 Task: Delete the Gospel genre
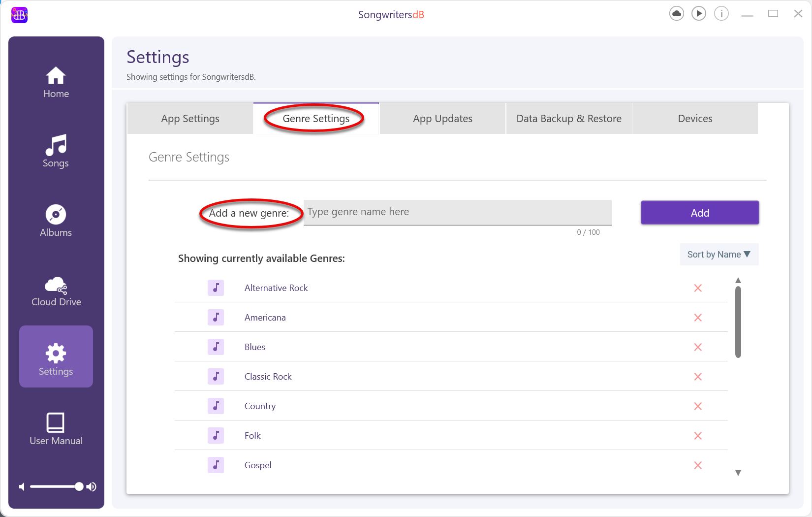point(698,465)
